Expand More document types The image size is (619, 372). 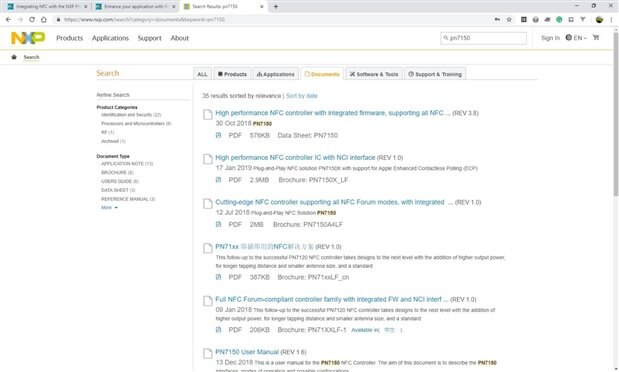(x=109, y=208)
